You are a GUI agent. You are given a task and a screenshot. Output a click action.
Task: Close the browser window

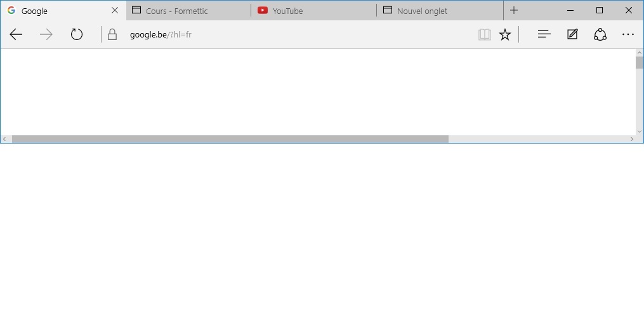(628, 11)
